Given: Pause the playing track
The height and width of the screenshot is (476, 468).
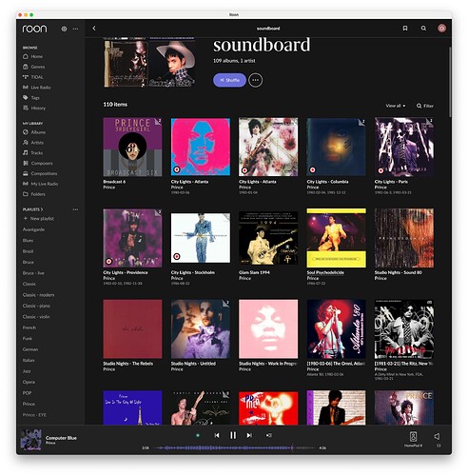Looking at the screenshot, I should (x=233, y=435).
